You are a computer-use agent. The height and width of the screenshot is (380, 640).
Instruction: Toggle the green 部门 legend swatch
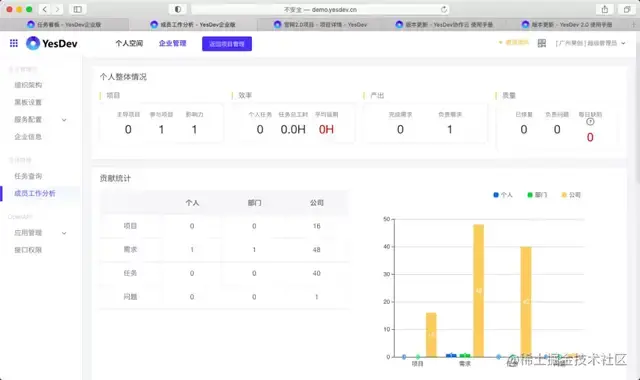tap(530, 195)
